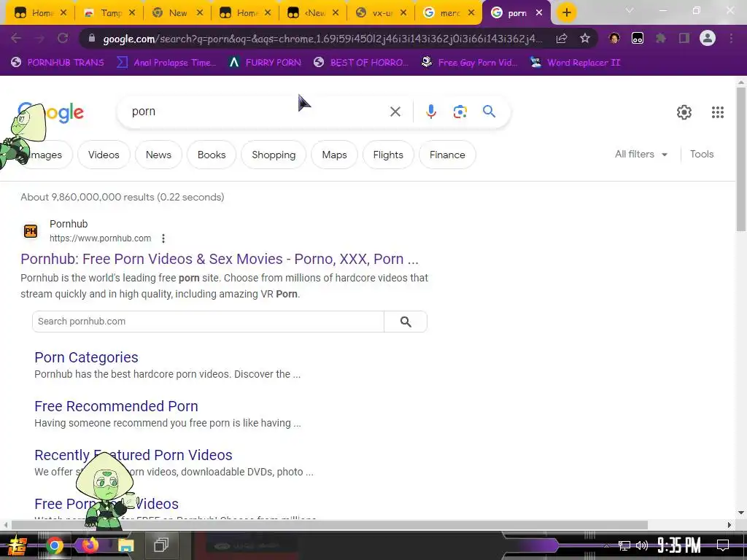This screenshot has width=747, height=560.
Task: Click the site search magnifier button
Action: click(406, 322)
